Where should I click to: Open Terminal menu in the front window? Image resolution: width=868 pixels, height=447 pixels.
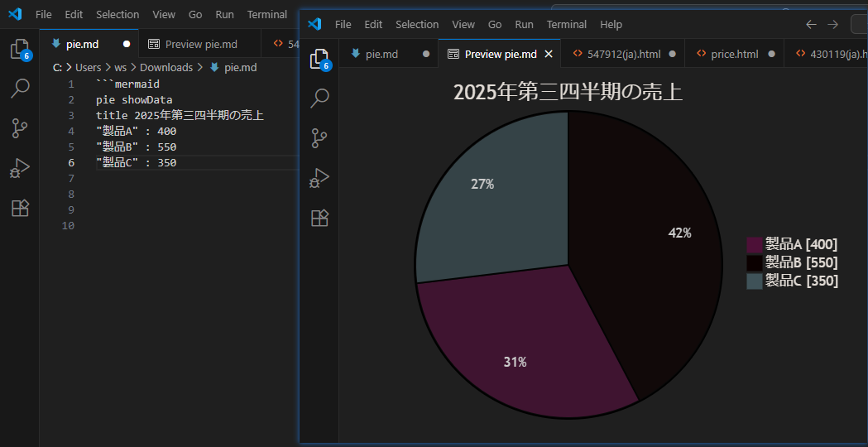pyautogui.click(x=567, y=24)
